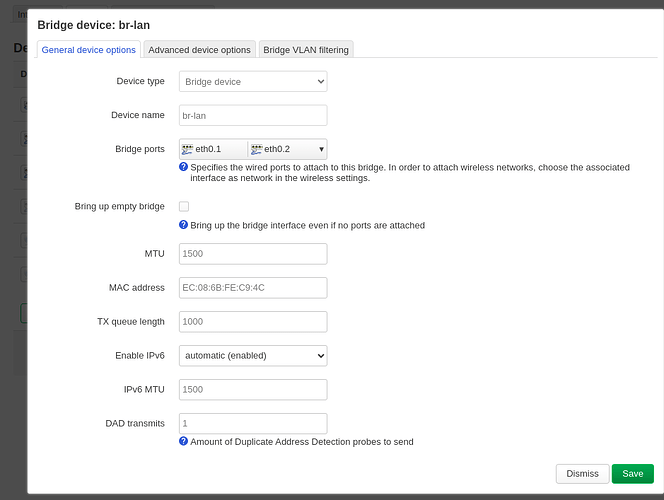Click the Duplicate Address Detection description text

click(x=302, y=442)
